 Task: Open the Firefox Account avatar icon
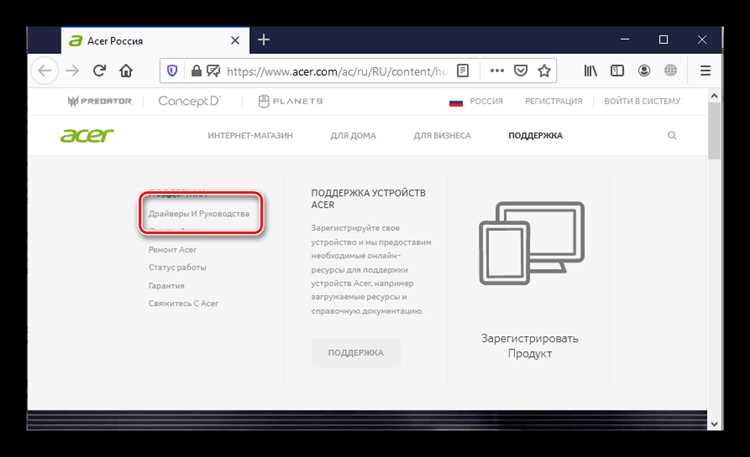tap(644, 71)
